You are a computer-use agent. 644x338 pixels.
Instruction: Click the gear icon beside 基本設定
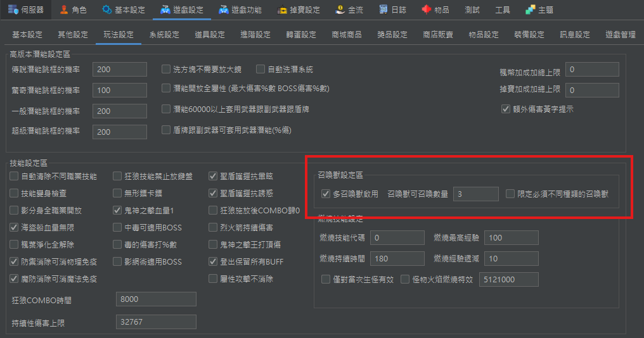(x=106, y=9)
